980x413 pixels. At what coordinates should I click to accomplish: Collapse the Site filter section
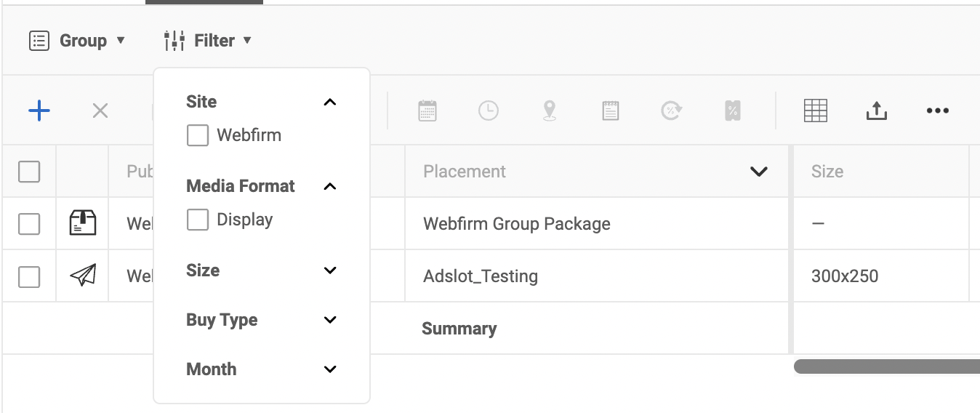[330, 102]
